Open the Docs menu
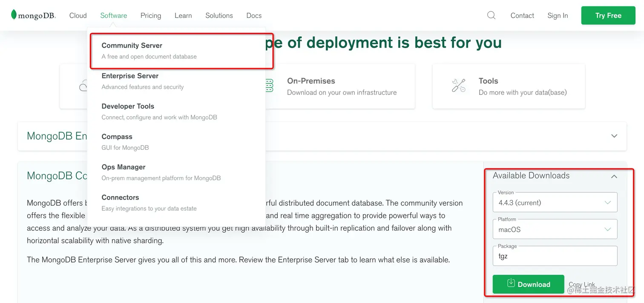644x303 pixels. (x=254, y=15)
